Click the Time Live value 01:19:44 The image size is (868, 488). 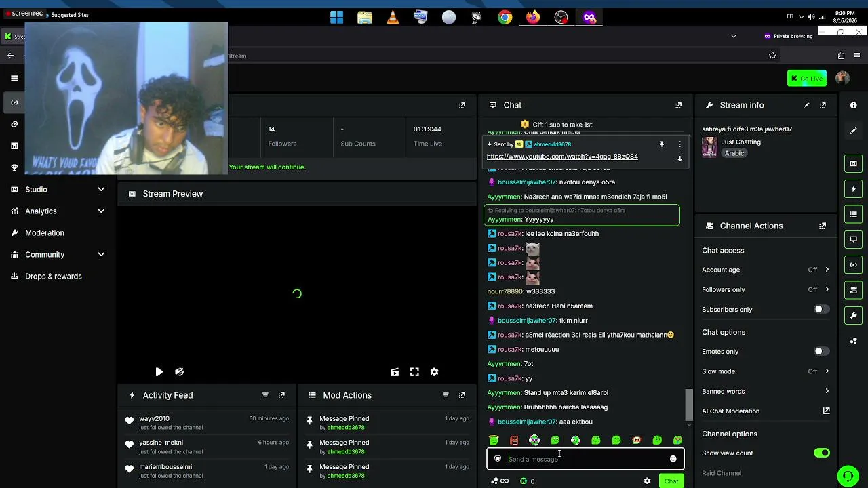pos(427,129)
